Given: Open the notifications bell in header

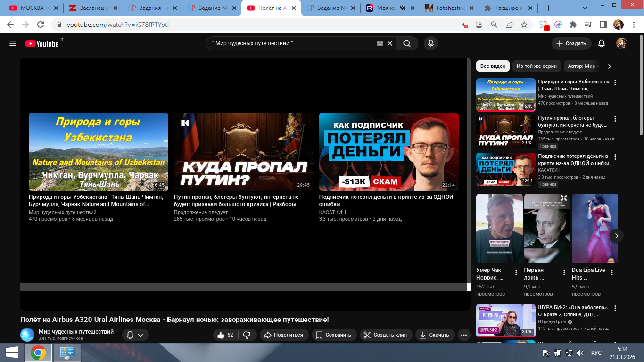Looking at the screenshot, I should 601,43.
